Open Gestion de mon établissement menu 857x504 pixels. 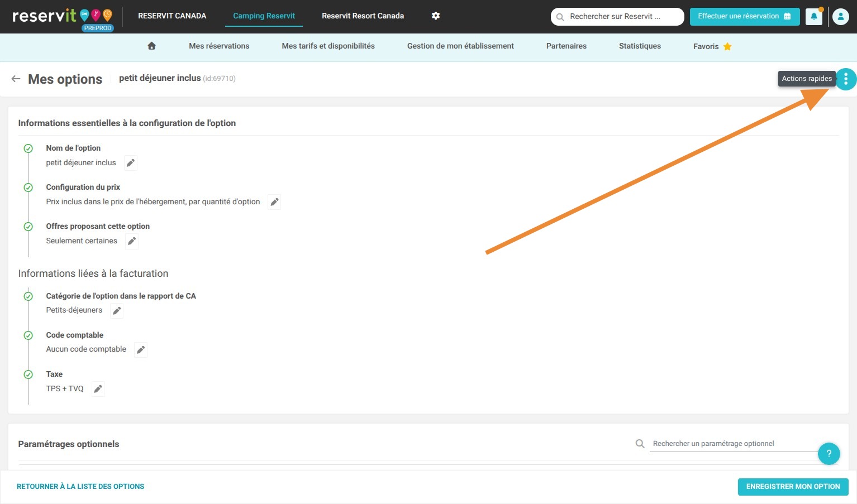click(460, 46)
